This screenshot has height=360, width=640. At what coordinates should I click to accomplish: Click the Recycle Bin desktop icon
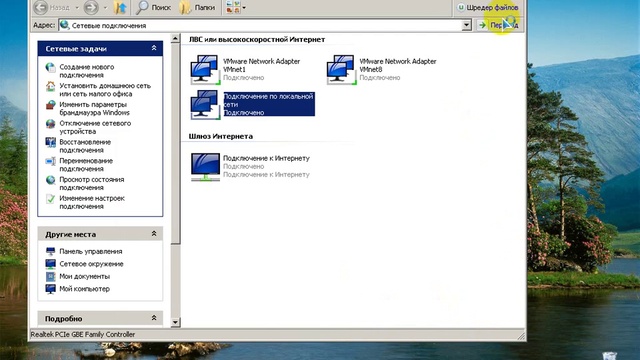click(609, 356)
